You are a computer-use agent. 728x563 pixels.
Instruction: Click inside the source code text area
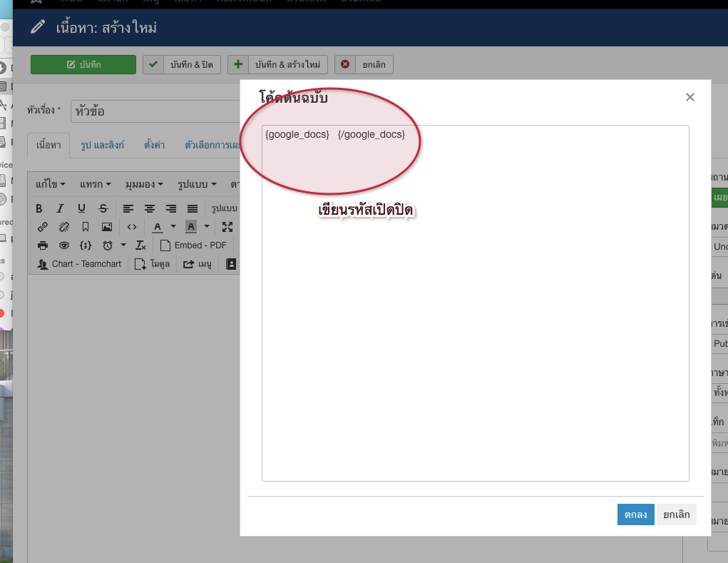tap(476, 303)
